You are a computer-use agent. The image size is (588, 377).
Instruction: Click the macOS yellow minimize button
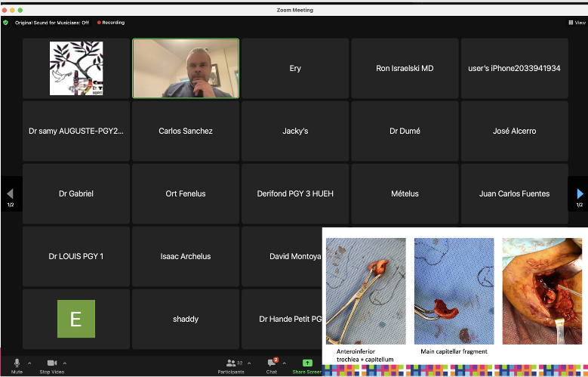tap(12, 10)
